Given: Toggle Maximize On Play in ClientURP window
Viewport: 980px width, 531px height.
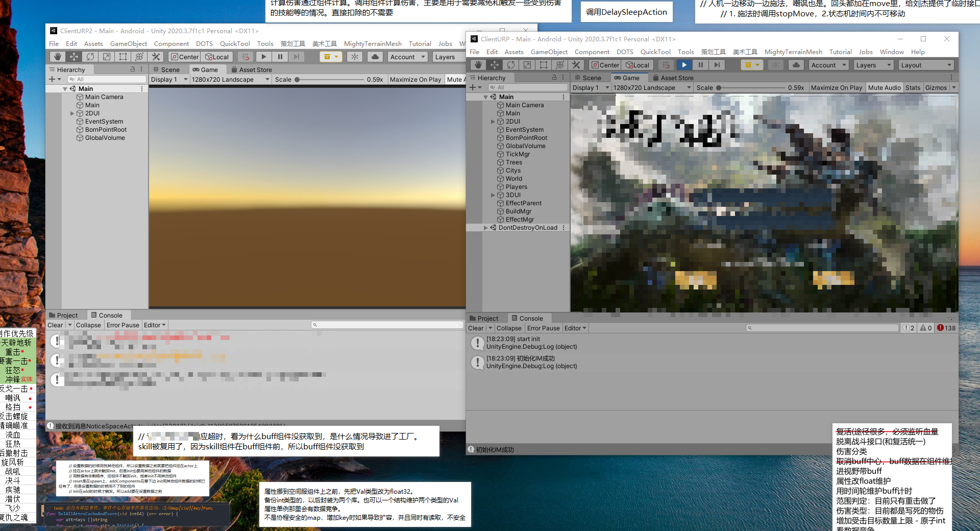Looking at the screenshot, I should [x=837, y=88].
